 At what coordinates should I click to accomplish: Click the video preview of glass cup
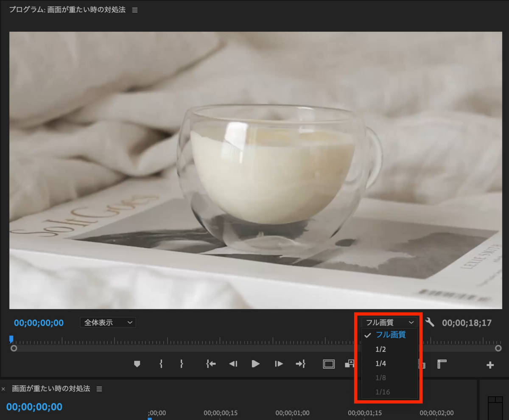point(255,170)
